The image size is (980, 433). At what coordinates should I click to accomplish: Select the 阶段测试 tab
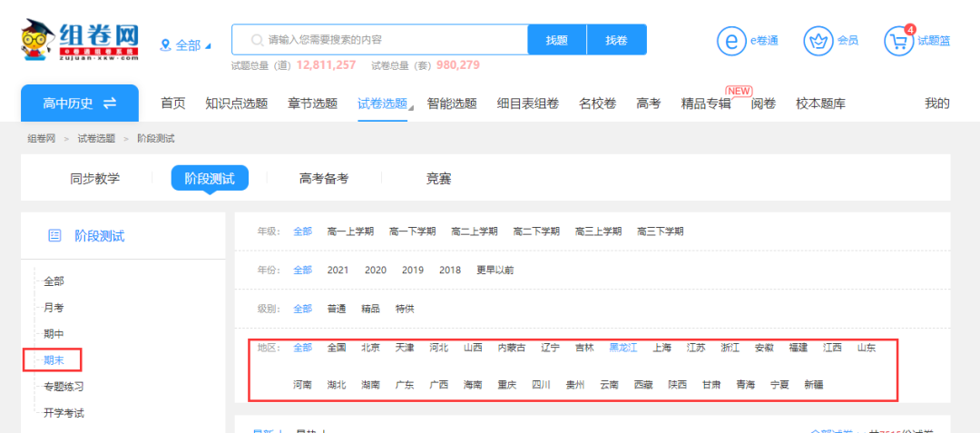pyautogui.click(x=210, y=179)
